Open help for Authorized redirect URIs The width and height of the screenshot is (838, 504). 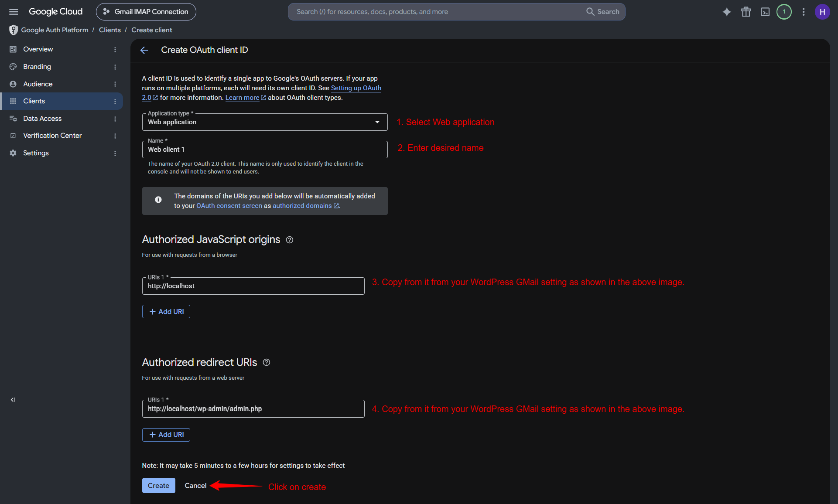(267, 362)
